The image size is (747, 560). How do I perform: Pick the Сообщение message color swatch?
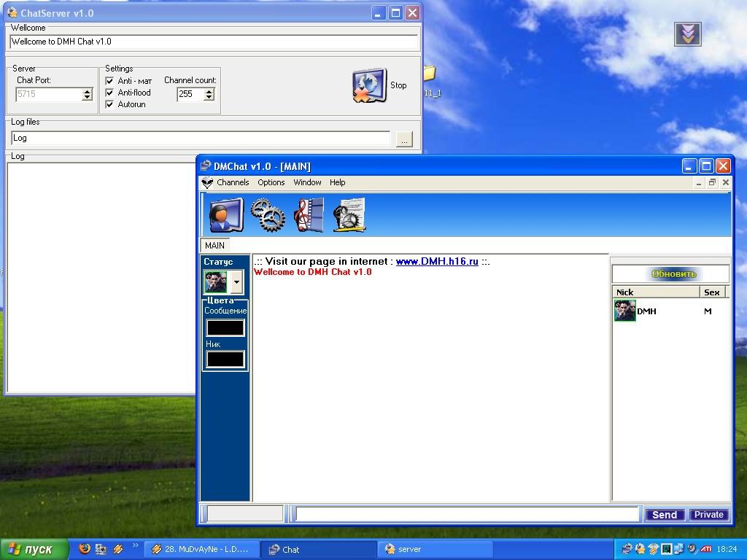click(225, 327)
